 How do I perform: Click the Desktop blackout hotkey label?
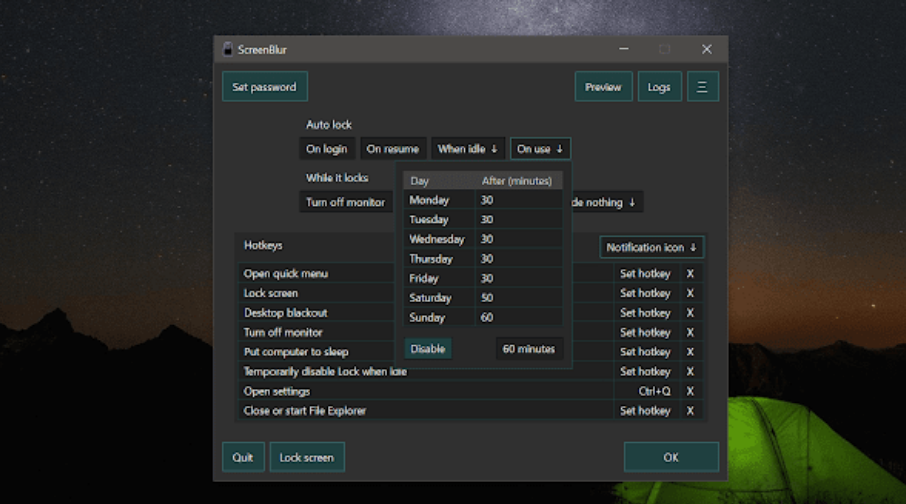tap(285, 313)
